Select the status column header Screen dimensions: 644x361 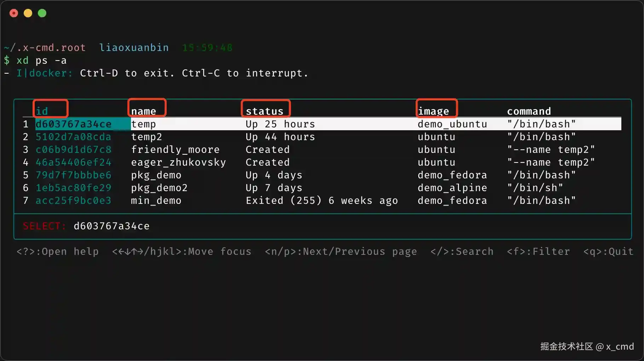point(265,111)
